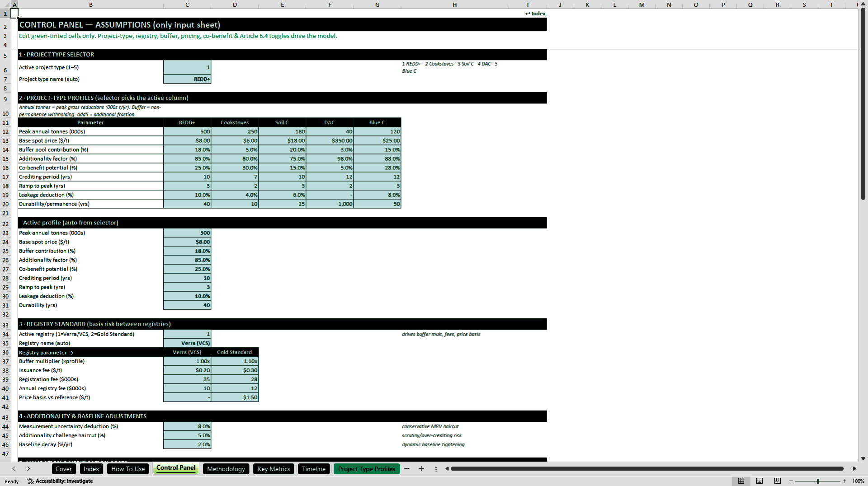Select Measurement uncertainty deduction 8.0% cell
The image size is (868, 486).
coord(187,426)
